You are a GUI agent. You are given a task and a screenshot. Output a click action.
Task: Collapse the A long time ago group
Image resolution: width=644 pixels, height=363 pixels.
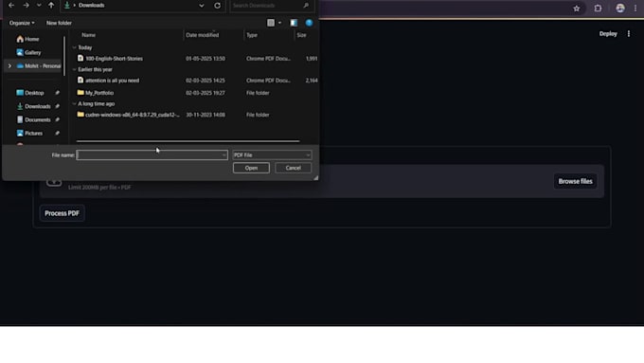[x=74, y=104]
